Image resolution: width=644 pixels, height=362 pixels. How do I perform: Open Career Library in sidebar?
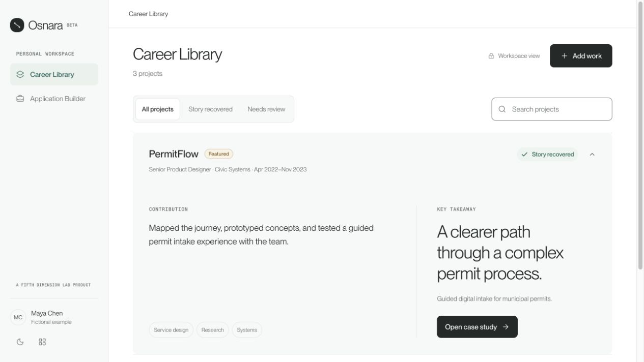click(54, 74)
